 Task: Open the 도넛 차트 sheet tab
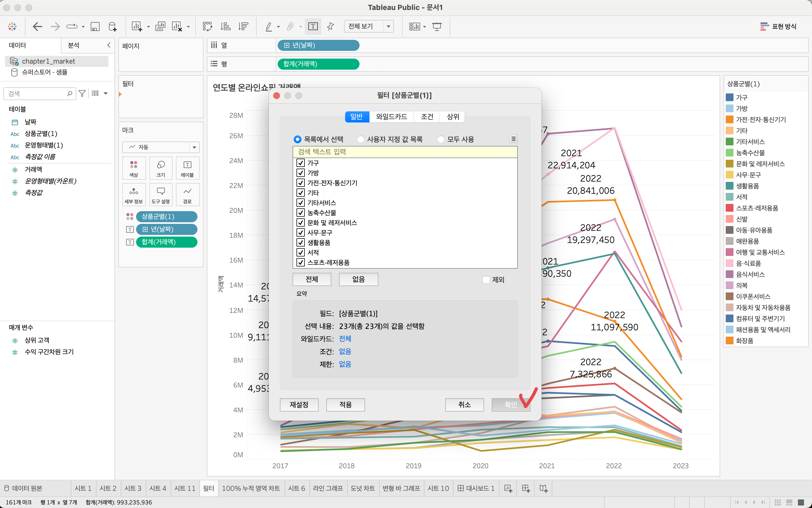[362, 488]
